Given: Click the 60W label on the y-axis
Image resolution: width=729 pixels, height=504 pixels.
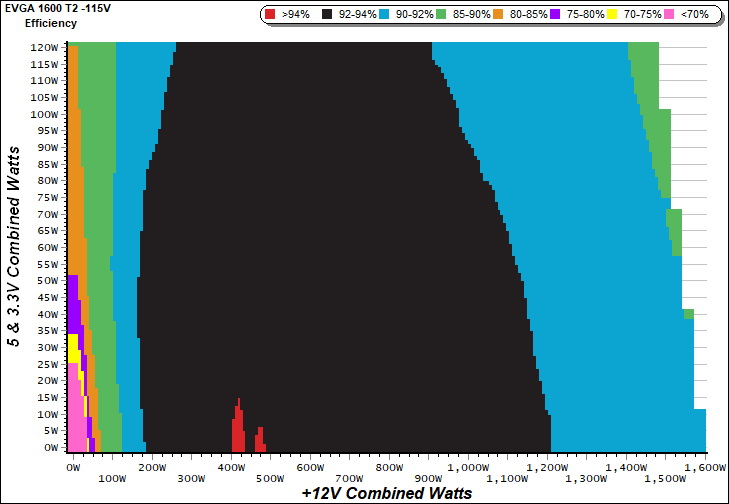Looking at the screenshot, I should click(x=46, y=247).
